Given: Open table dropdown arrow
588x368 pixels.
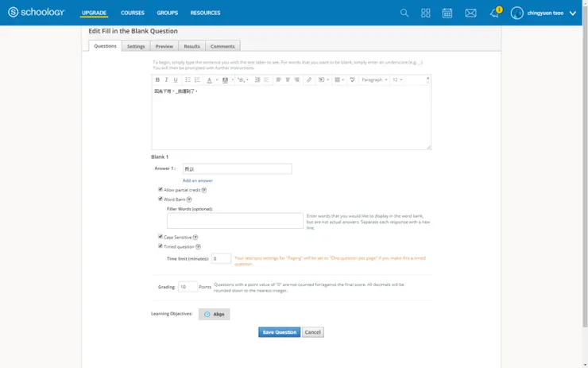Looking at the screenshot, I should pos(342,79).
